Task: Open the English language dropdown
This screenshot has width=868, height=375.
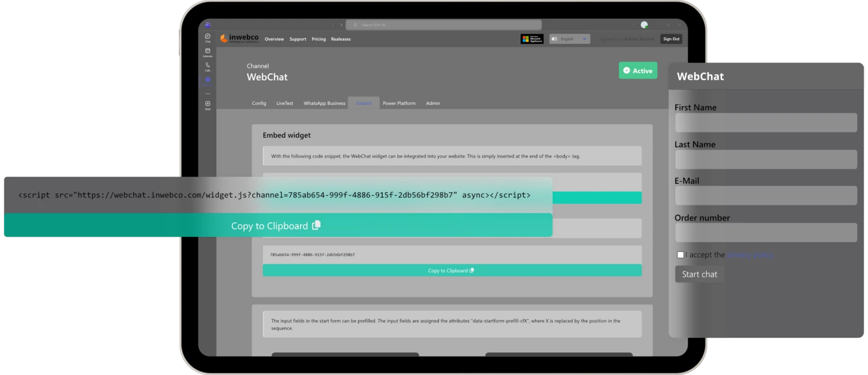Action: (569, 39)
